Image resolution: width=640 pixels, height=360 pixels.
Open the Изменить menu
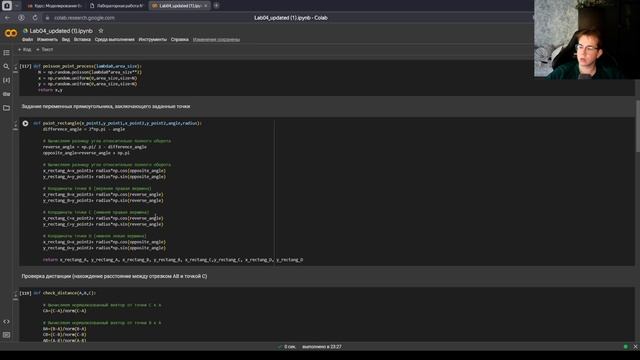click(x=47, y=40)
